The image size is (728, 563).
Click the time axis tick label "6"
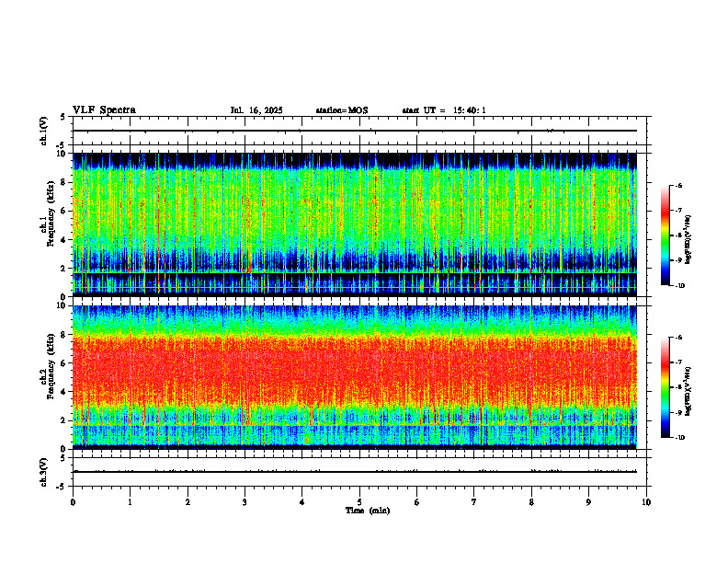click(417, 502)
